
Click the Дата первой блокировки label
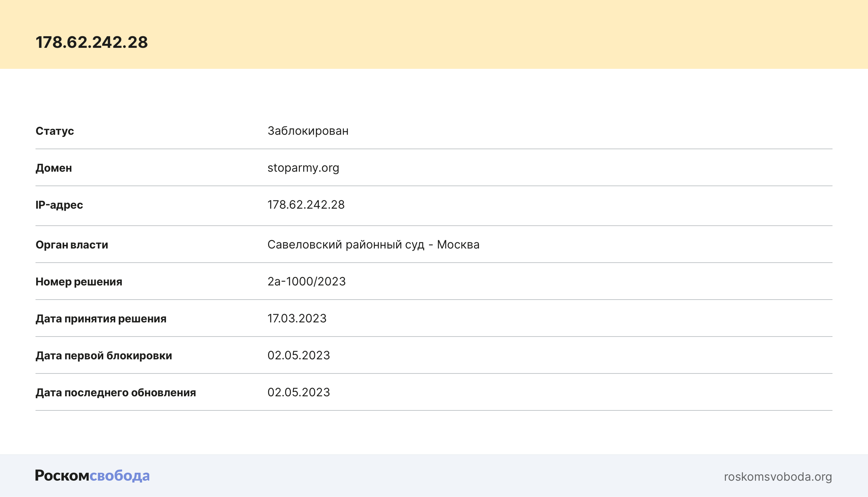point(104,356)
